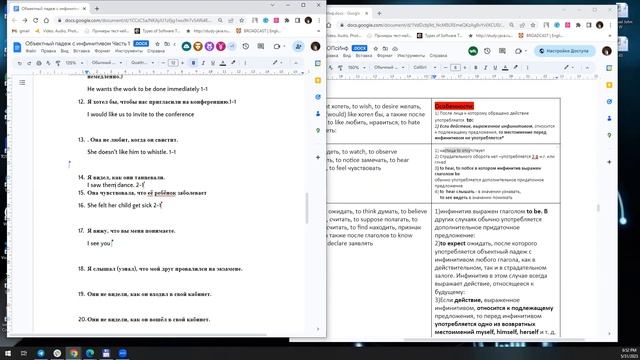
Task: Toggle italic in right Docs window
Action: point(485,67)
